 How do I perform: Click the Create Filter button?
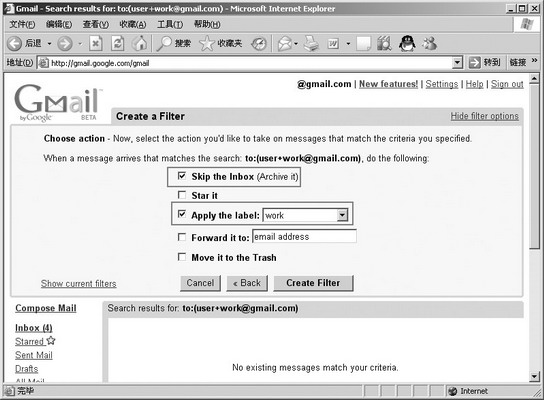[313, 283]
